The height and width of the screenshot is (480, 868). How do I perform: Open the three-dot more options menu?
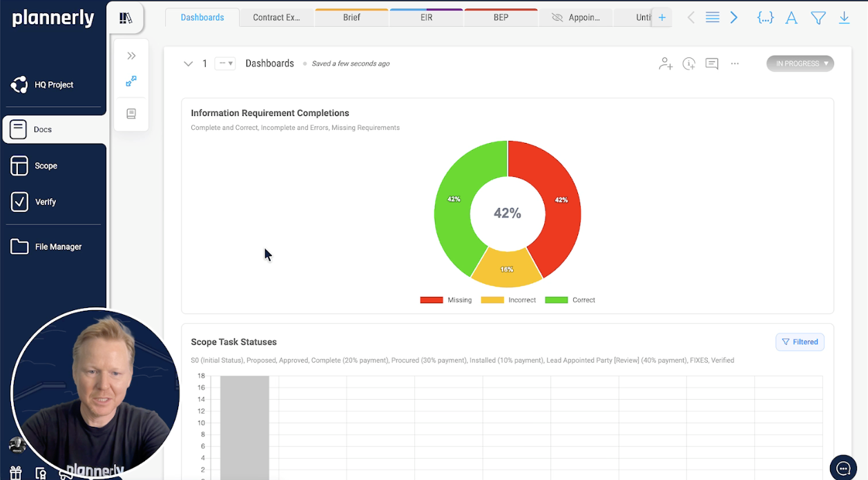click(x=735, y=64)
